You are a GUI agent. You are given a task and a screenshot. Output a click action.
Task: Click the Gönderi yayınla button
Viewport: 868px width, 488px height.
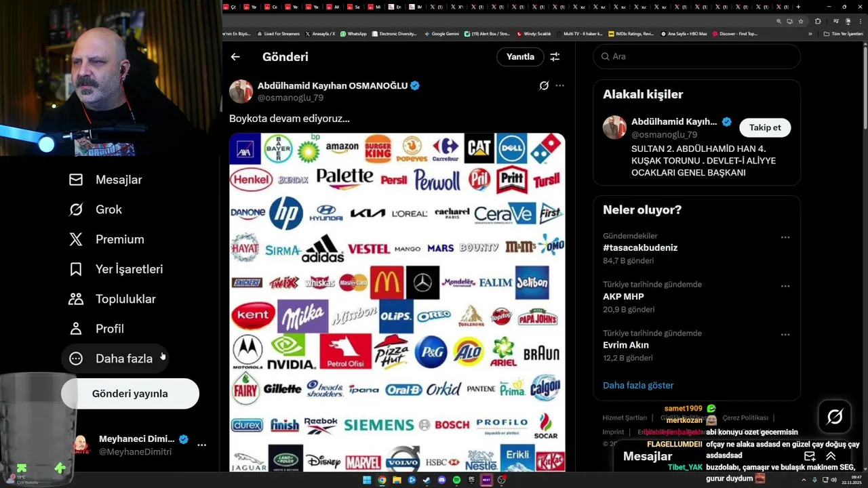(130, 394)
